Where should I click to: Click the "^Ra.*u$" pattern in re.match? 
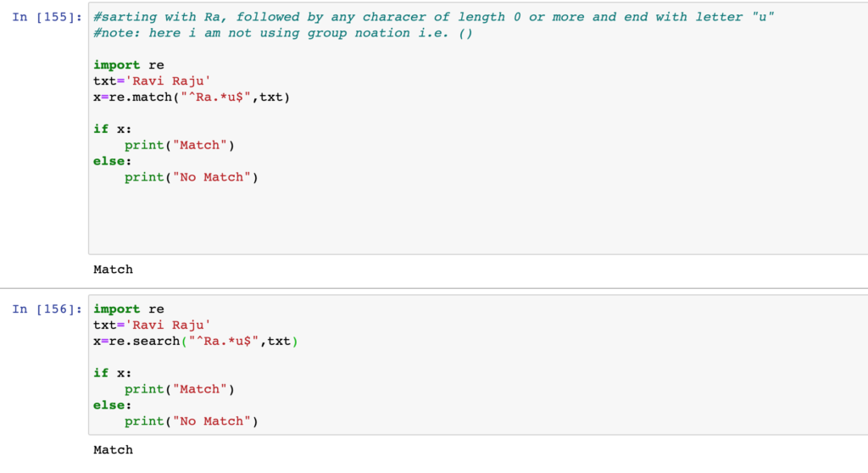coord(216,97)
